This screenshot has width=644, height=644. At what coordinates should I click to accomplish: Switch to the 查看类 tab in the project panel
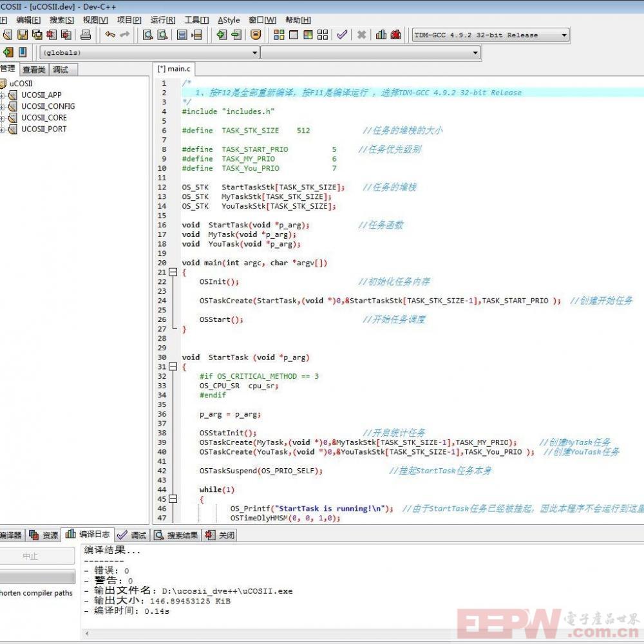(33, 70)
